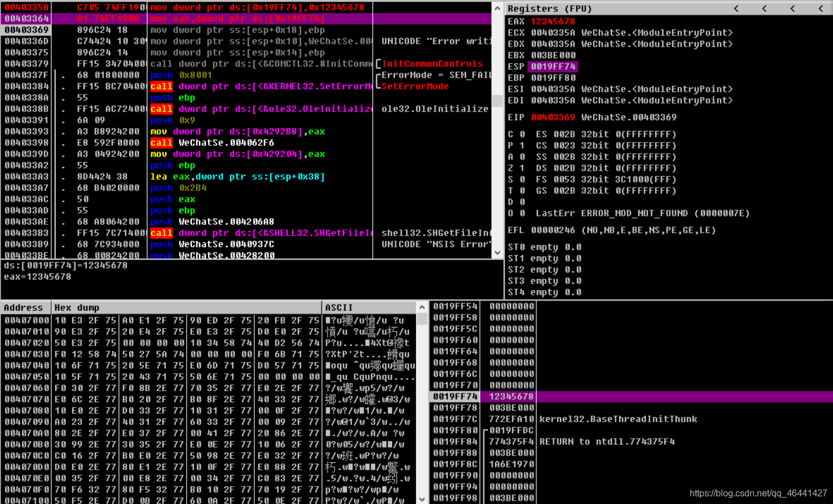Viewport: 833px width, 504px height.
Task: Select the EBX register value 003BE000
Action: point(553,55)
